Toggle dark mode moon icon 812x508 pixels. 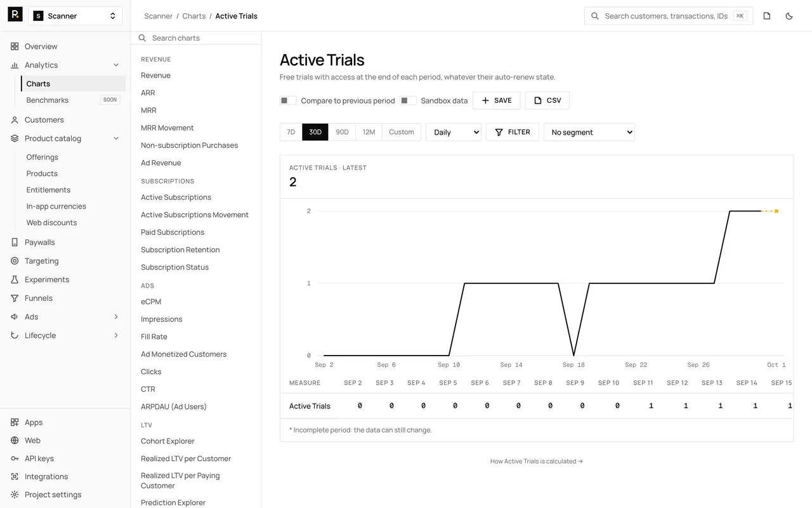tap(789, 16)
